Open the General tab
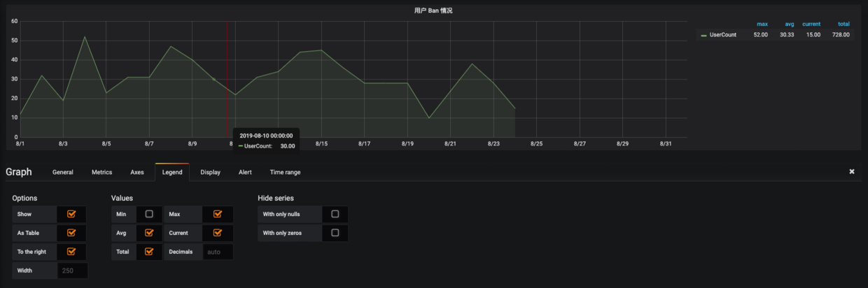This screenshot has height=288, width=868. [x=62, y=172]
